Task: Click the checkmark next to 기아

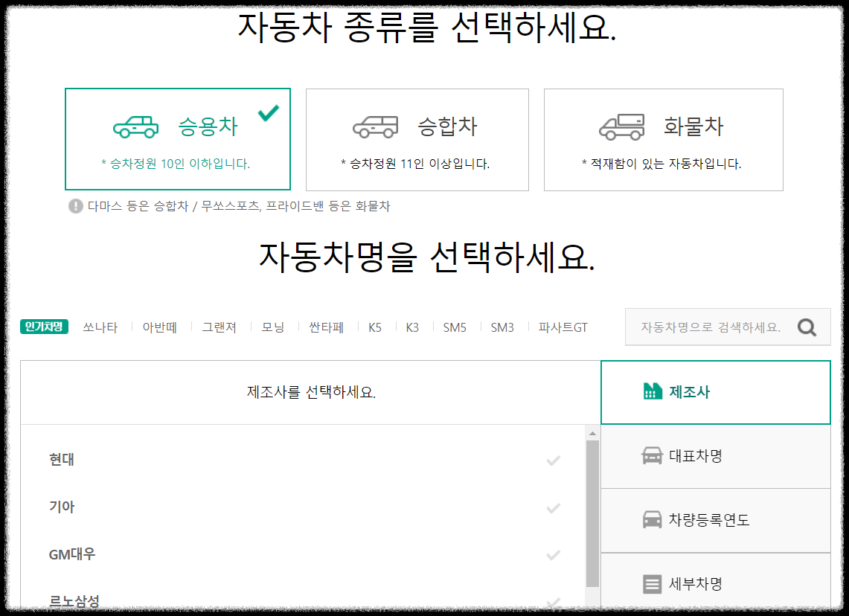Action: coord(552,508)
